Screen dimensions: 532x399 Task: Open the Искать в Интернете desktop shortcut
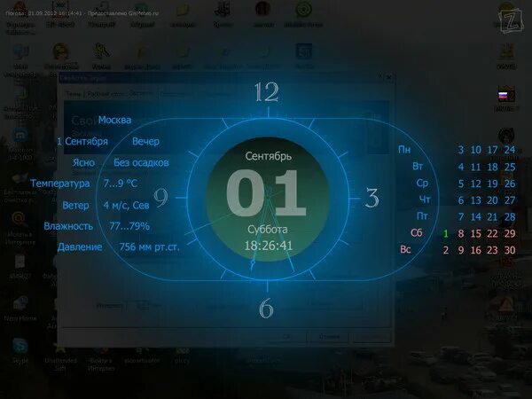(20, 228)
